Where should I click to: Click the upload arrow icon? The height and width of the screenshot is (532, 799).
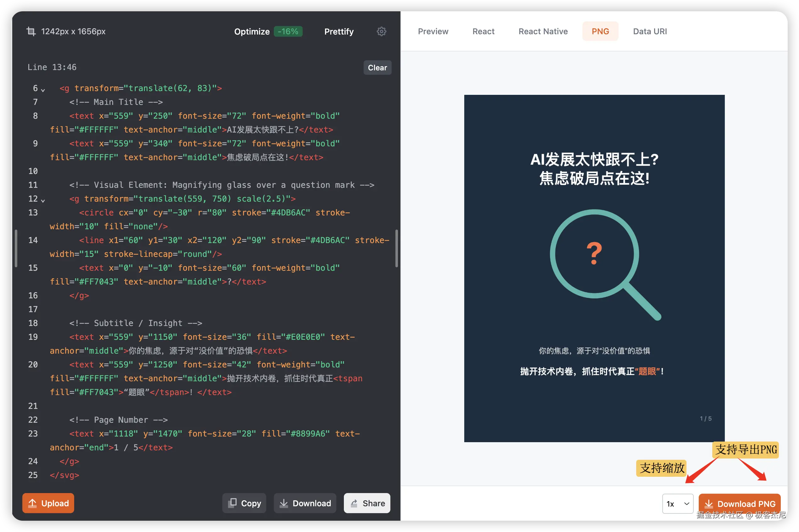(33, 503)
